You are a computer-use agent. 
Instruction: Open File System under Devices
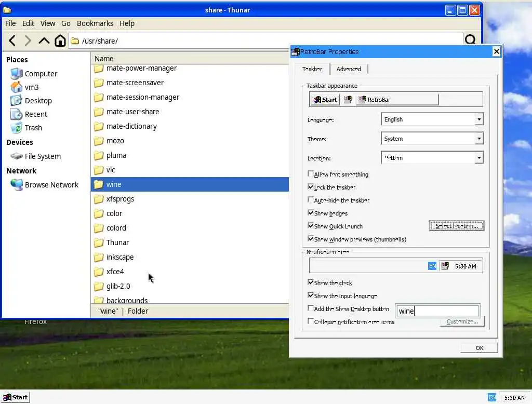[x=36, y=156]
